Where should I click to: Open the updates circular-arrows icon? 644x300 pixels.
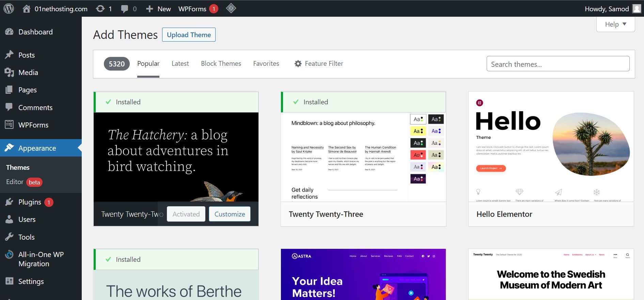[100, 9]
